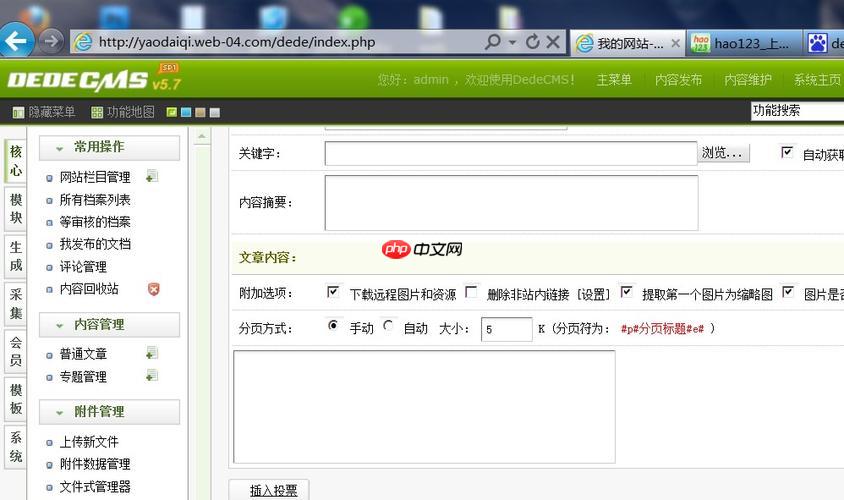Image resolution: width=844 pixels, height=500 pixels.
Task: Open 等审核的档案 in sidebar
Action: click(x=95, y=222)
